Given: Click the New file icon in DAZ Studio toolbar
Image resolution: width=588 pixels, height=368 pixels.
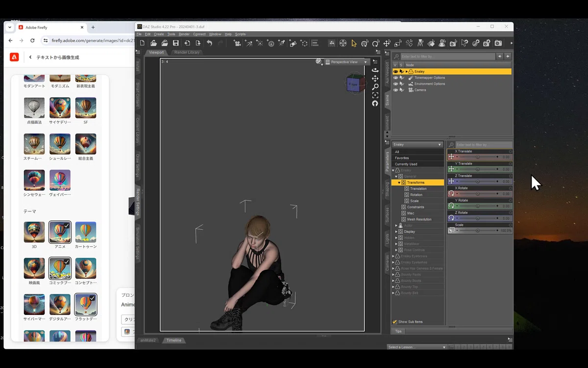Looking at the screenshot, I should coord(142,43).
